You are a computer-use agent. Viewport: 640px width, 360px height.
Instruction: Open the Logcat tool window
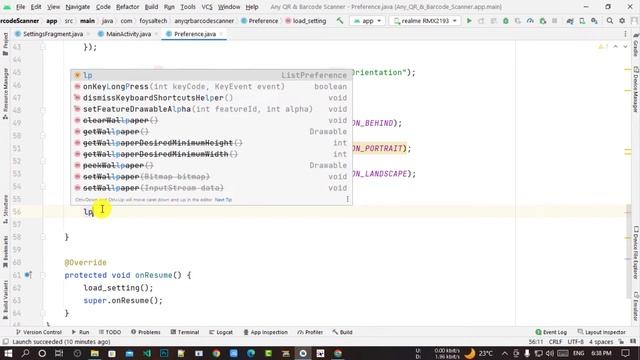pyautogui.click(x=221, y=332)
